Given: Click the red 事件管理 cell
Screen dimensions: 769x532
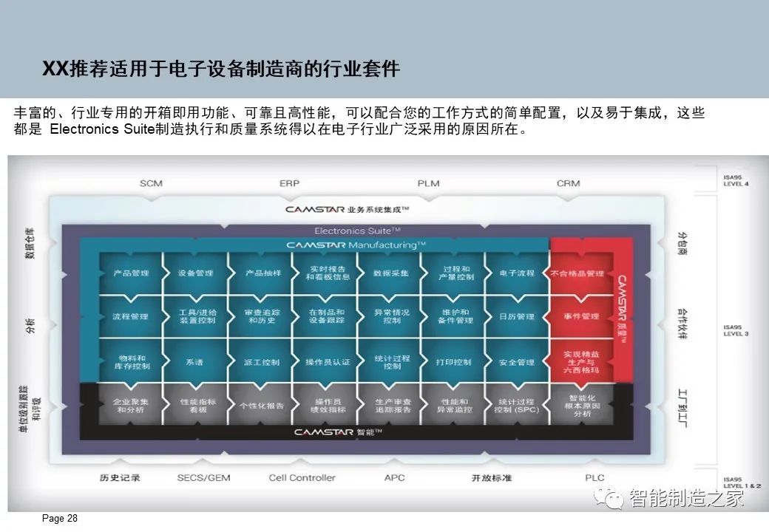Looking at the screenshot, I should [581, 316].
